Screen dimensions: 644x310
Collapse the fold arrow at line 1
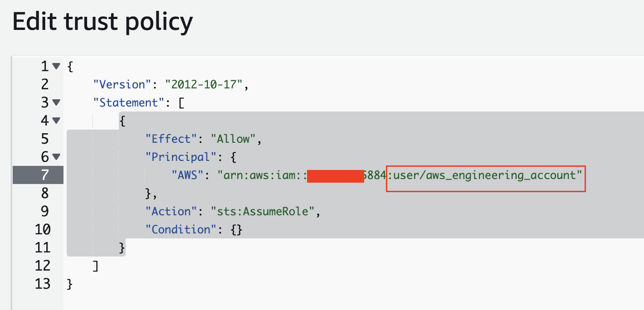[56, 66]
